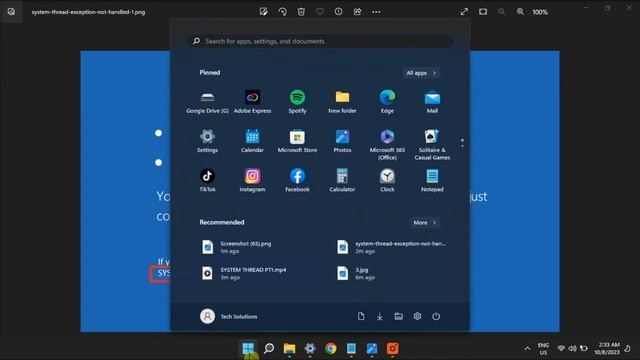Open TikTok pinned app
The height and width of the screenshot is (360, 640).
click(207, 180)
